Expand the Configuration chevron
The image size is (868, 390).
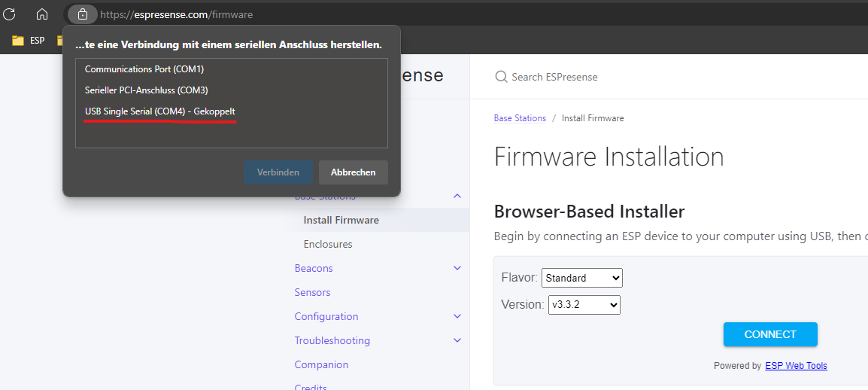[457, 316]
